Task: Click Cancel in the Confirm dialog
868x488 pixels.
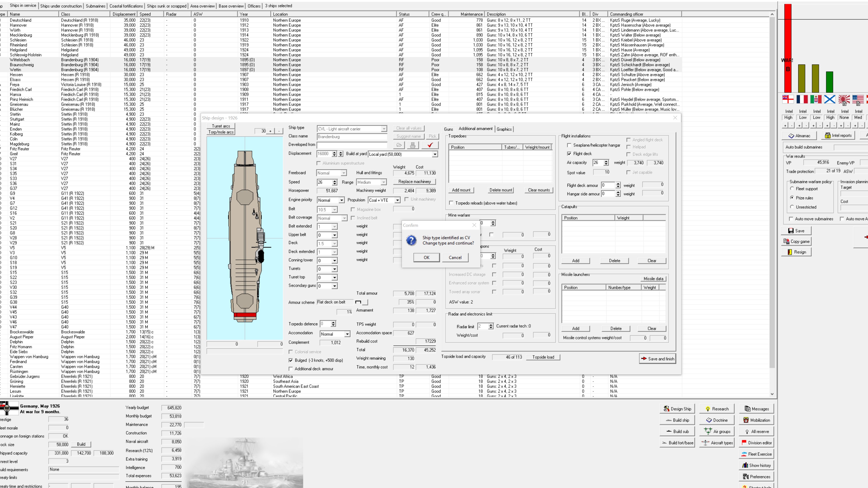Action: (x=455, y=257)
